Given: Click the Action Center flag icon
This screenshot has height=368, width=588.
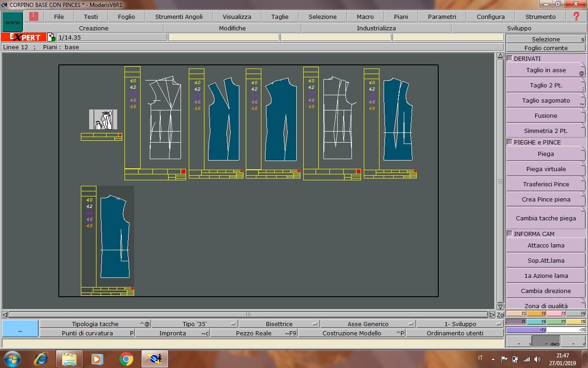Looking at the screenshot, I should pyautogui.click(x=504, y=359).
